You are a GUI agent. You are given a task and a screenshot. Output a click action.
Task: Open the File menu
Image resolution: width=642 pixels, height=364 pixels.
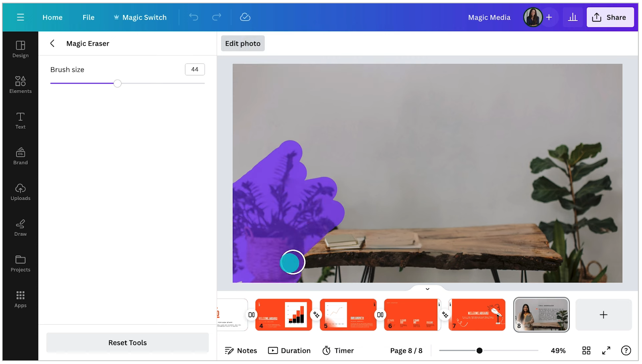coord(88,17)
